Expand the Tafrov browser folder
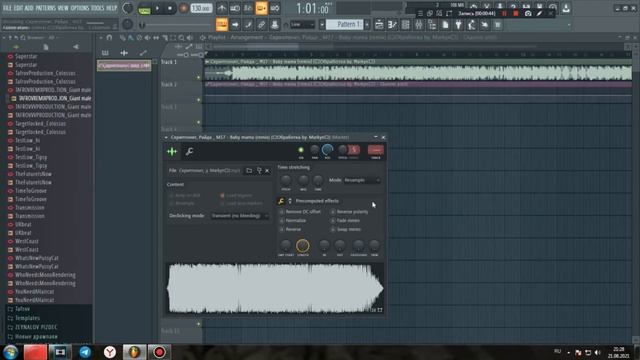This screenshot has height=360, width=640. click(22, 309)
